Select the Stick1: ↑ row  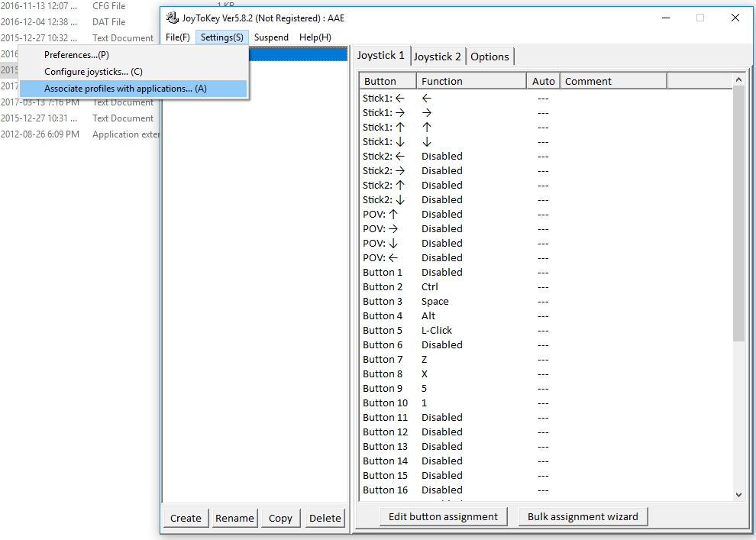pos(546,128)
